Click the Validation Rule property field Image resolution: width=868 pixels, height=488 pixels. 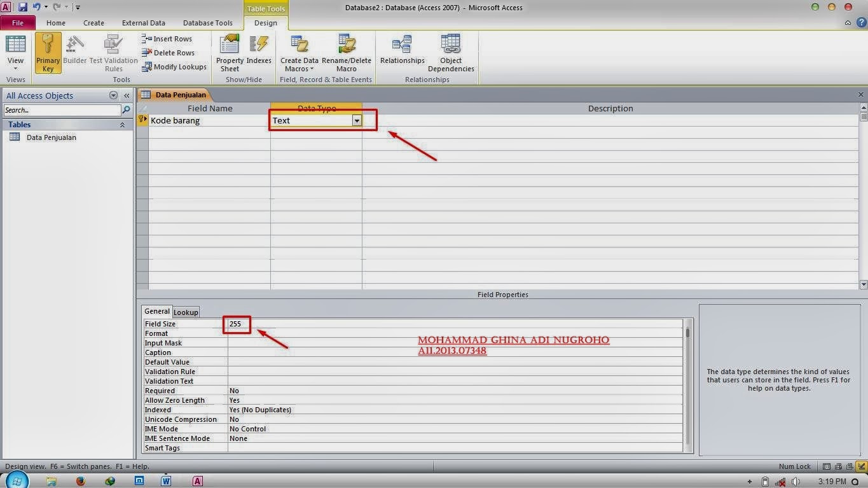(456, 372)
